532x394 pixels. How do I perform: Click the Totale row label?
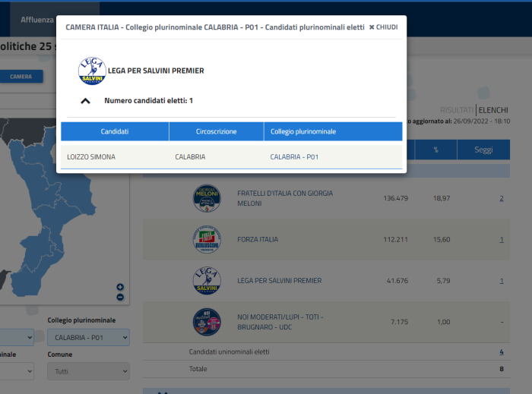[x=198, y=369]
